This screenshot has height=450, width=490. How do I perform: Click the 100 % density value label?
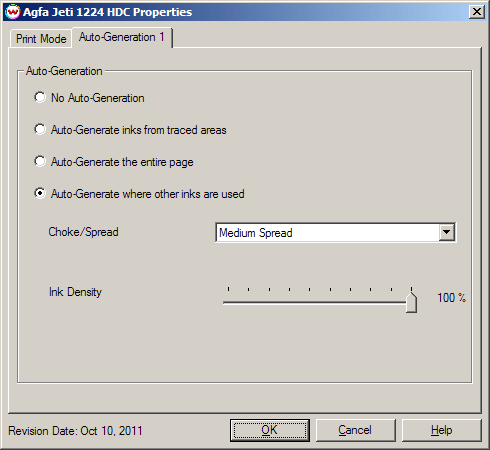[451, 298]
